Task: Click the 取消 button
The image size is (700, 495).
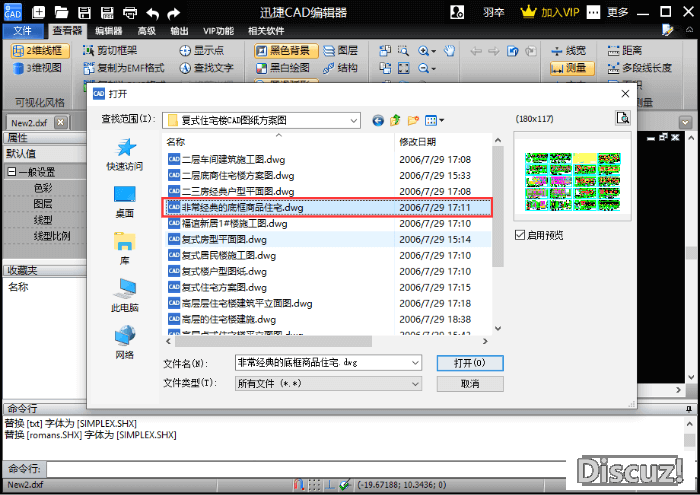Action: 469,383
